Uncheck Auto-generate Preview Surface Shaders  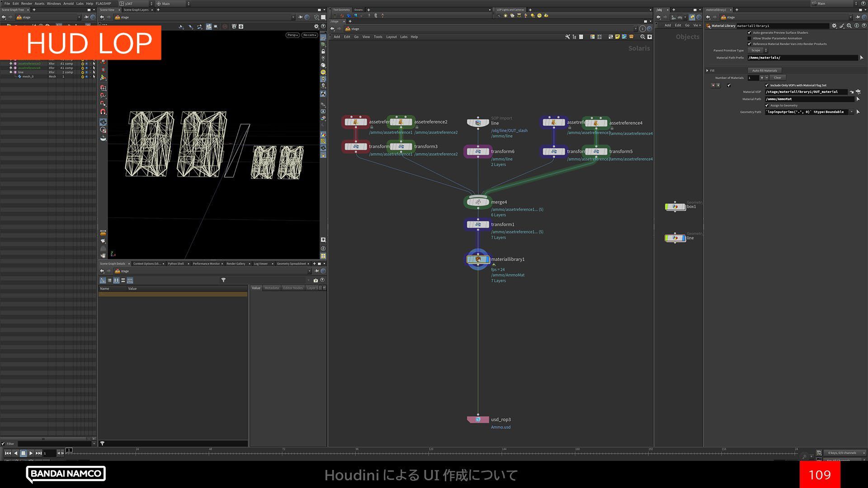click(750, 33)
